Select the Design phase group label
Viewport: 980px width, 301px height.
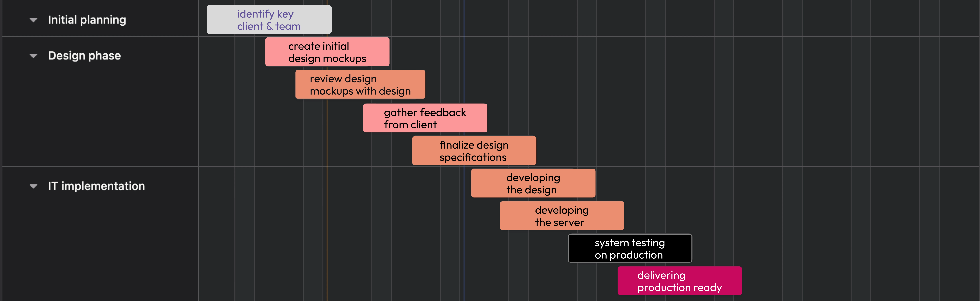tap(84, 56)
